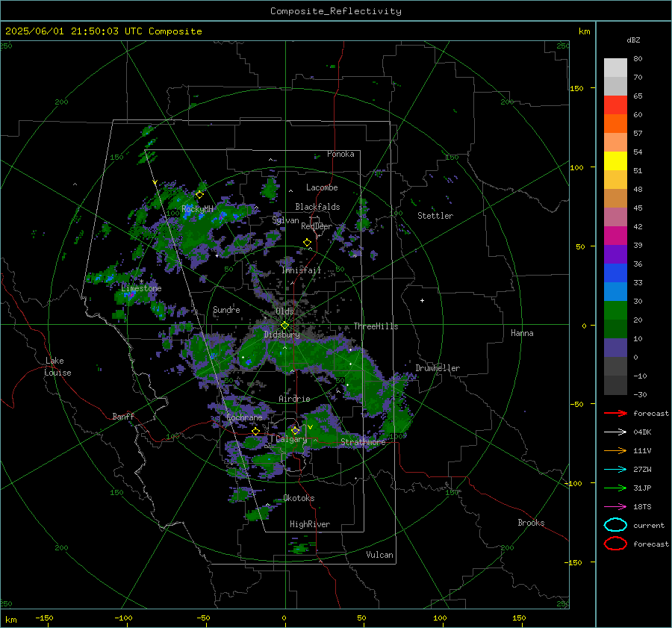
Task: Click the 80 dBZ scale value
Action: [638, 59]
